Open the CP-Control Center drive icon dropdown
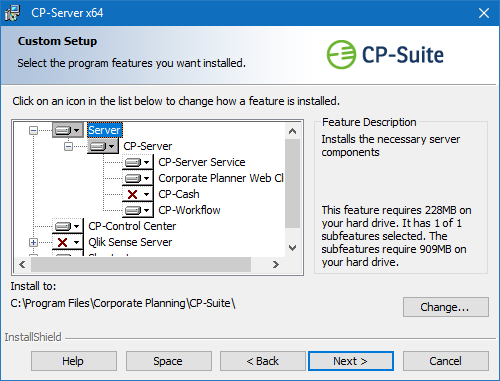The image size is (500, 381). (x=68, y=226)
